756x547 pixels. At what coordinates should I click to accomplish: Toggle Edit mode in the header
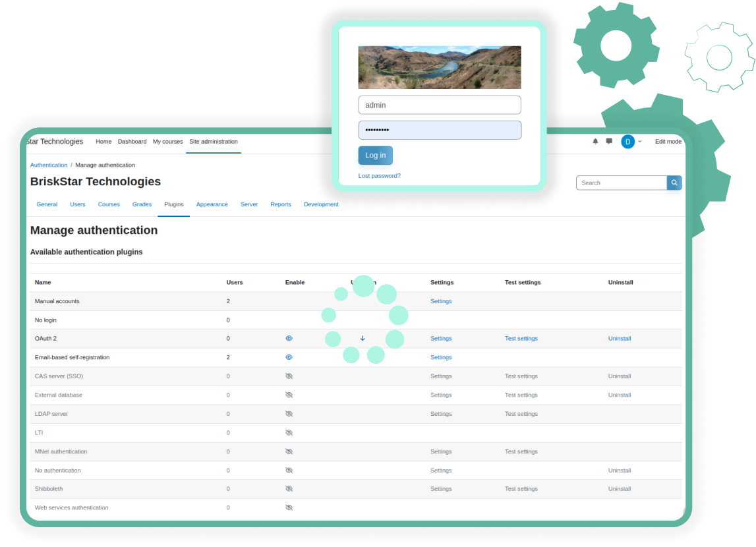point(668,142)
